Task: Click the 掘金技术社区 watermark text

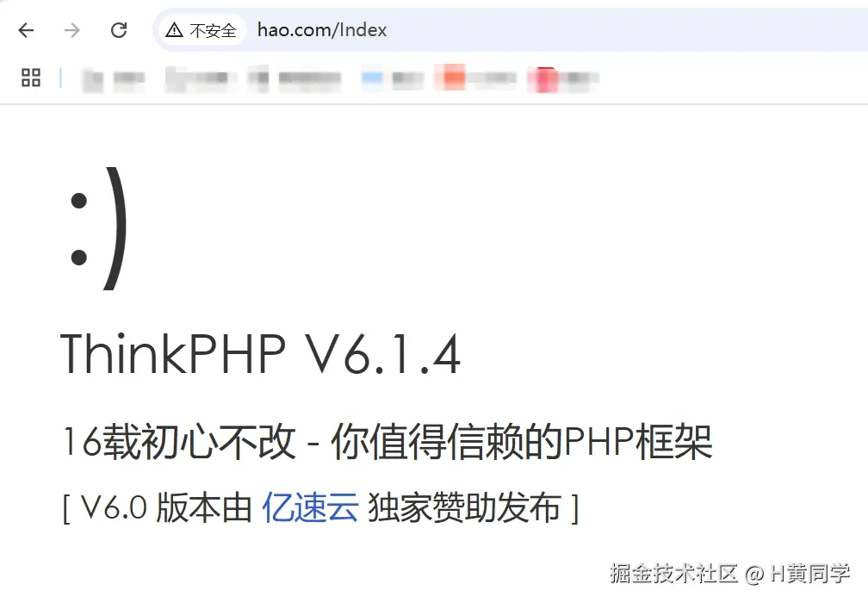Action: 673,573
